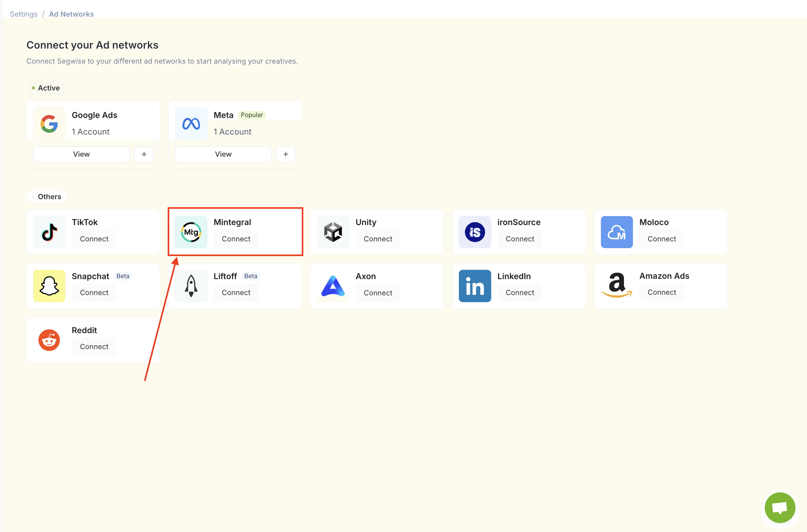The width and height of the screenshot is (807, 532).
Task: Click the Snapchat ghost icon
Action: point(49,286)
